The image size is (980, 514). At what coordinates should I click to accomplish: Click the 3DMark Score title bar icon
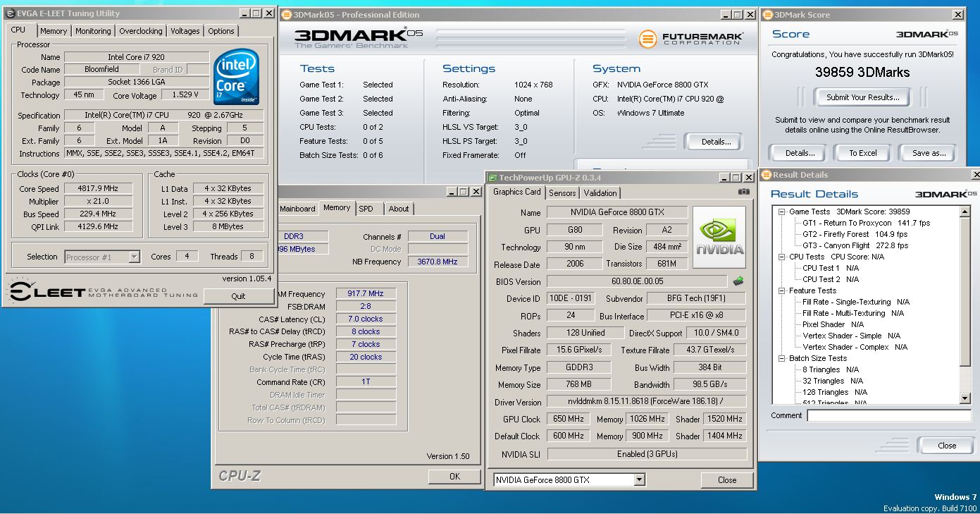click(x=768, y=15)
